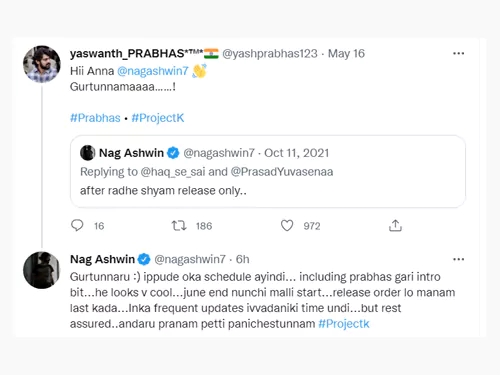Open the #ProjectK hashtag in top tweet
The height and width of the screenshot is (375, 500).
point(158,118)
